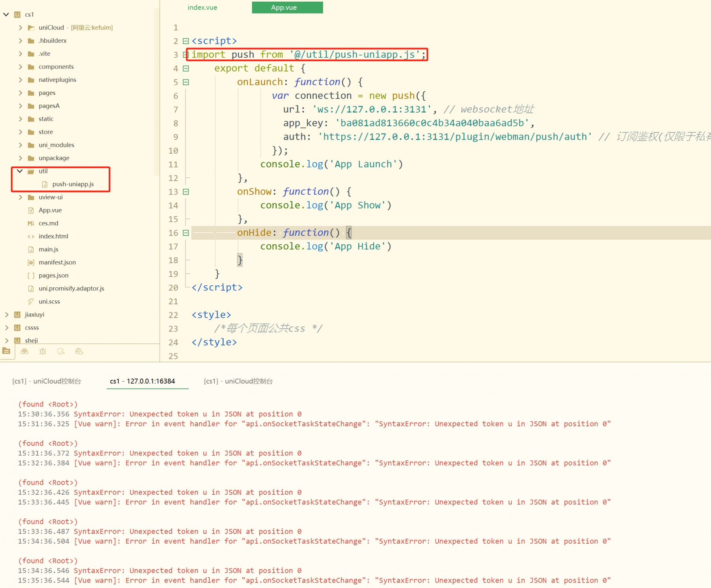The height and width of the screenshot is (588, 711).
Task: Expand the uview-ui folder
Action: (20, 197)
